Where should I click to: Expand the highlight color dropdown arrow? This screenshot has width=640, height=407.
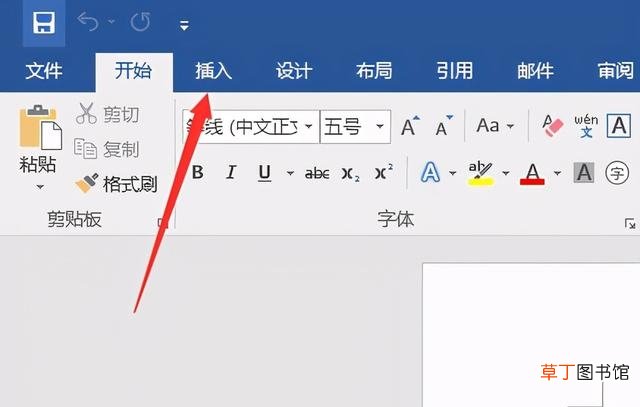[506, 173]
